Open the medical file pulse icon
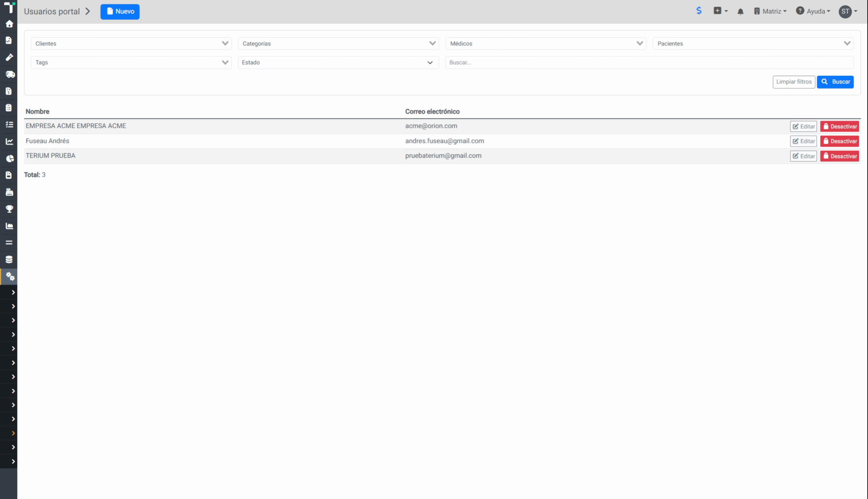This screenshot has height=499, width=868. pyautogui.click(x=9, y=41)
